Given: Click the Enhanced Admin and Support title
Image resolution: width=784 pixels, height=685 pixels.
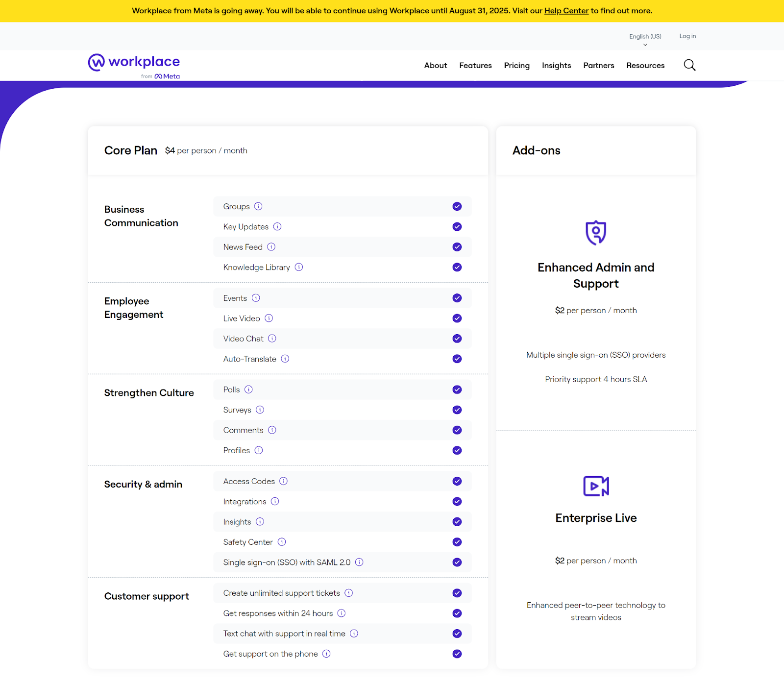Looking at the screenshot, I should pos(596,275).
